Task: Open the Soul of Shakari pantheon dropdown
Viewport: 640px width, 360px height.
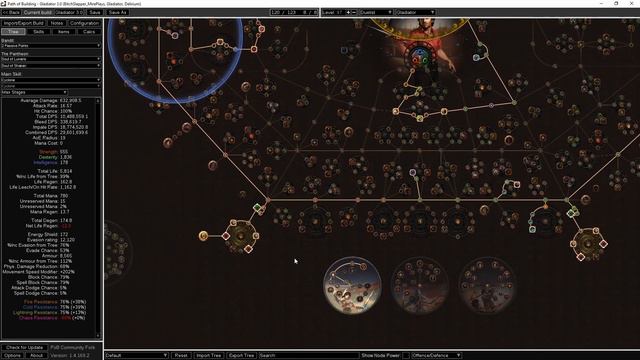Action: [51, 65]
